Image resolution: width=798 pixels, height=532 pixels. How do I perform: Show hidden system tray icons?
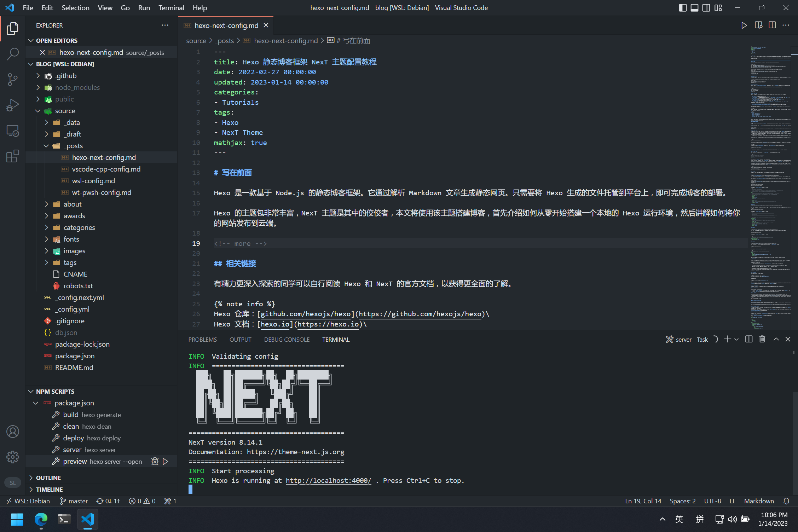662,519
